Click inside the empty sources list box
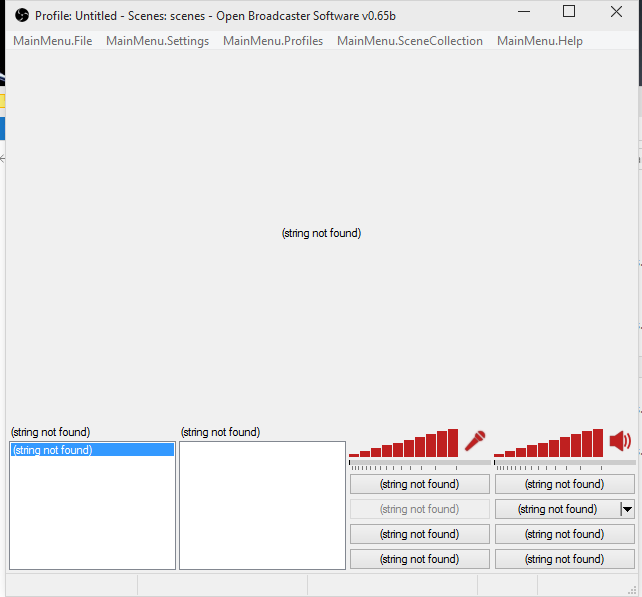This screenshot has width=642, height=597. [x=262, y=505]
